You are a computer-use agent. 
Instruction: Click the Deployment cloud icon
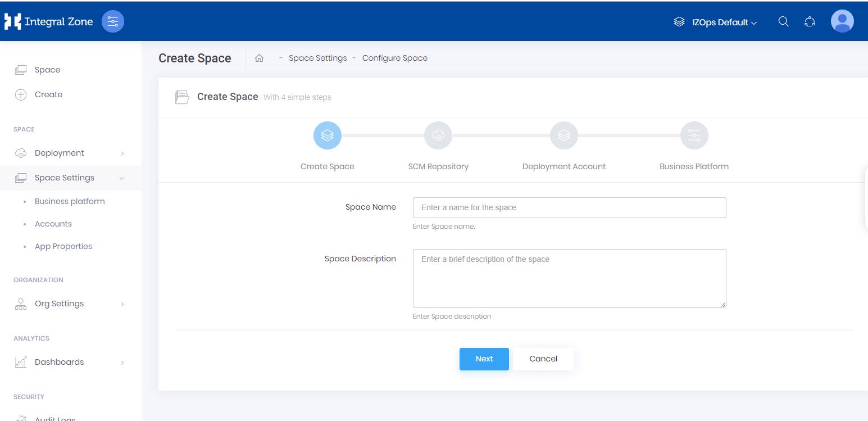(x=21, y=153)
